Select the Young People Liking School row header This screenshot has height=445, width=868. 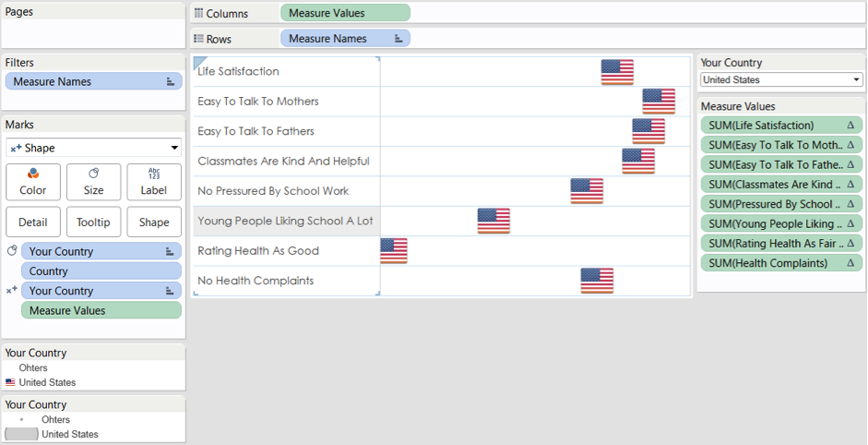click(285, 221)
